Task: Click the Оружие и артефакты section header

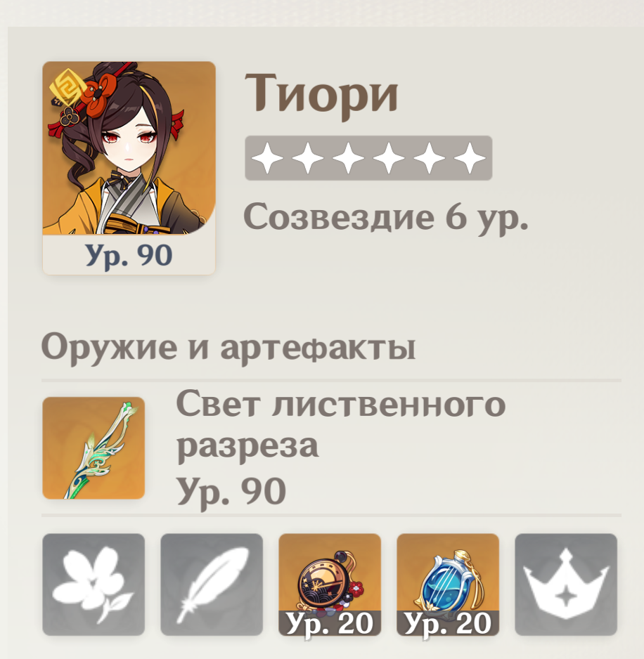Action: coord(228,348)
